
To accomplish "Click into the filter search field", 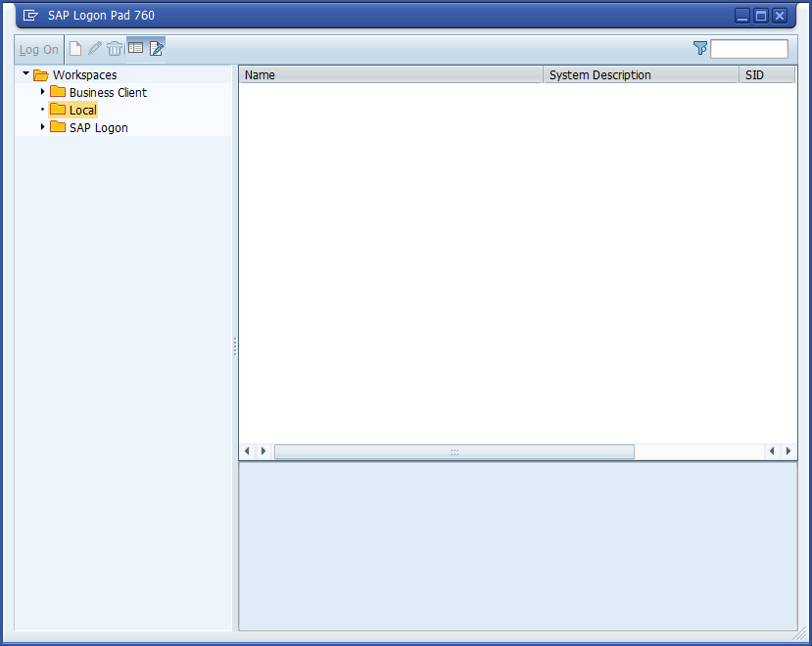I will pyautogui.click(x=748, y=49).
